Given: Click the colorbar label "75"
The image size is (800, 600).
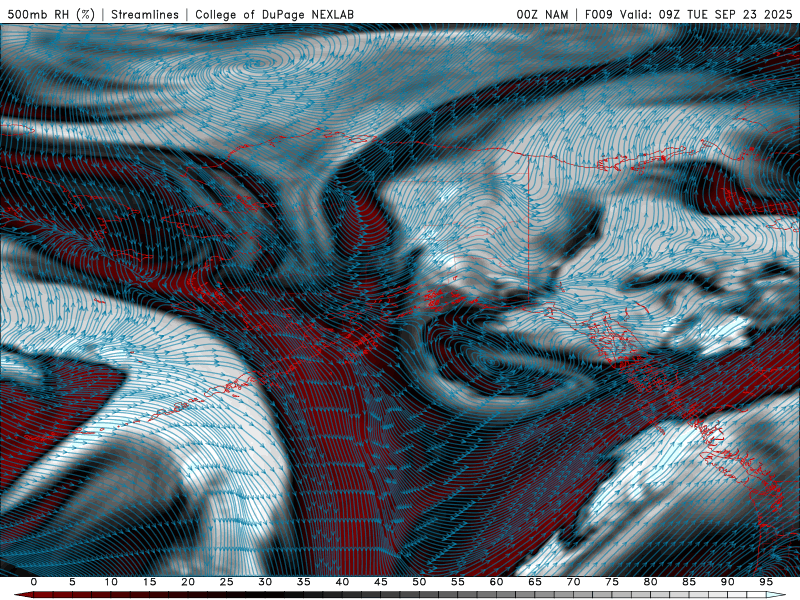Looking at the screenshot, I should [x=612, y=582].
